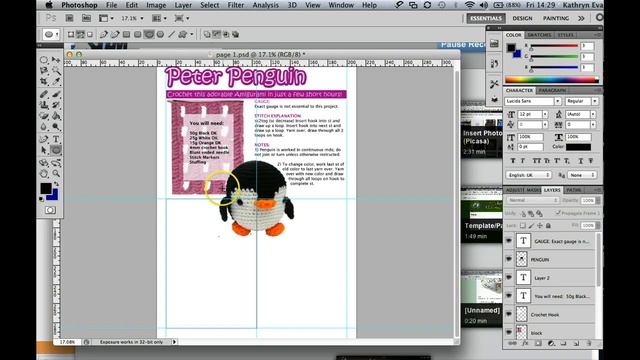Image resolution: width=640 pixels, height=360 pixels.
Task: Hide the block layer
Action: coord(509,332)
